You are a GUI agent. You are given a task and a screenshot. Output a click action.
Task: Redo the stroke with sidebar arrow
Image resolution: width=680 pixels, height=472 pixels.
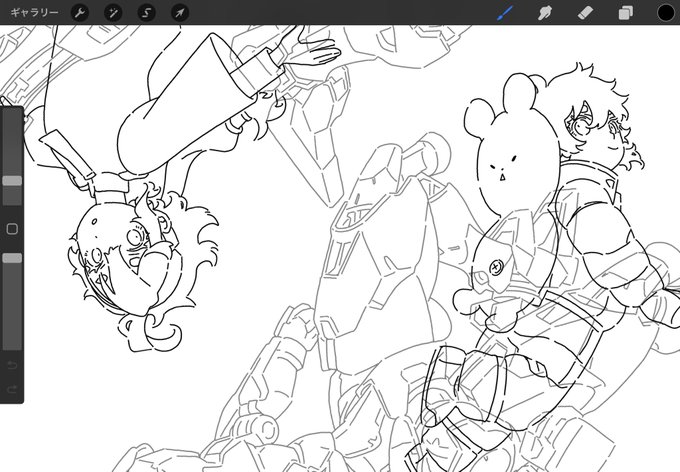pyautogui.click(x=12, y=389)
